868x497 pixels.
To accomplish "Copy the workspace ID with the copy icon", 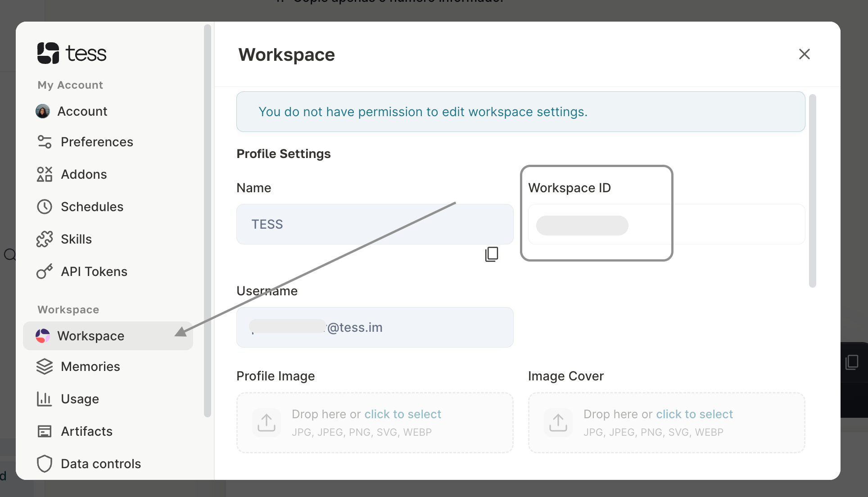I will [x=492, y=254].
